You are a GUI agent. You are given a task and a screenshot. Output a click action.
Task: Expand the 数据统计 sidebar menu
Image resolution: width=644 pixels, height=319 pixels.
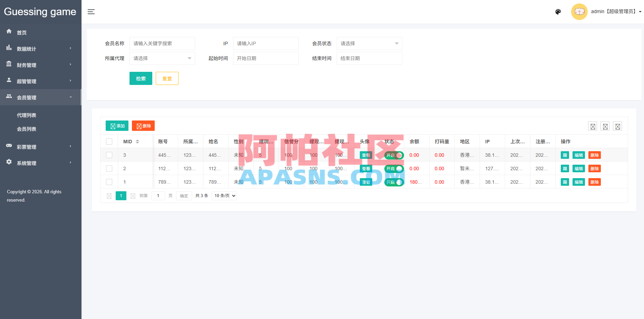[x=40, y=49]
